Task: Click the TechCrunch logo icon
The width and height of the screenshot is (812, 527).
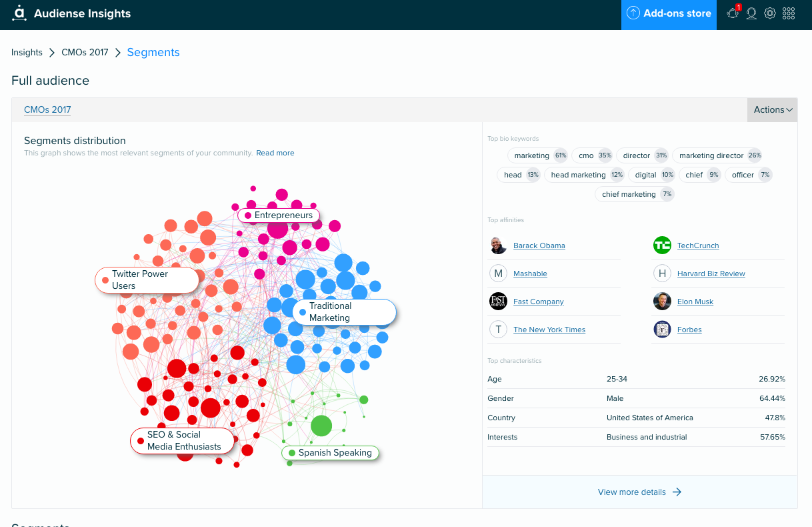Action: pos(662,245)
